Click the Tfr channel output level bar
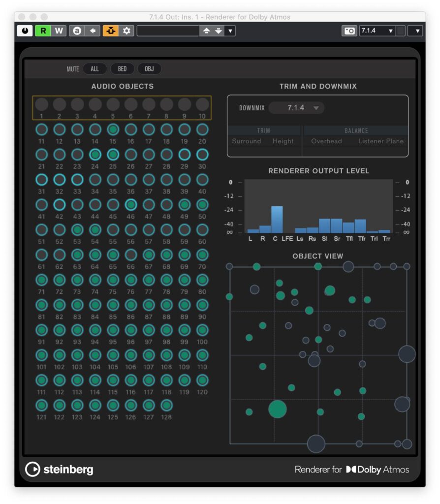The height and width of the screenshot is (504, 440). [360, 226]
